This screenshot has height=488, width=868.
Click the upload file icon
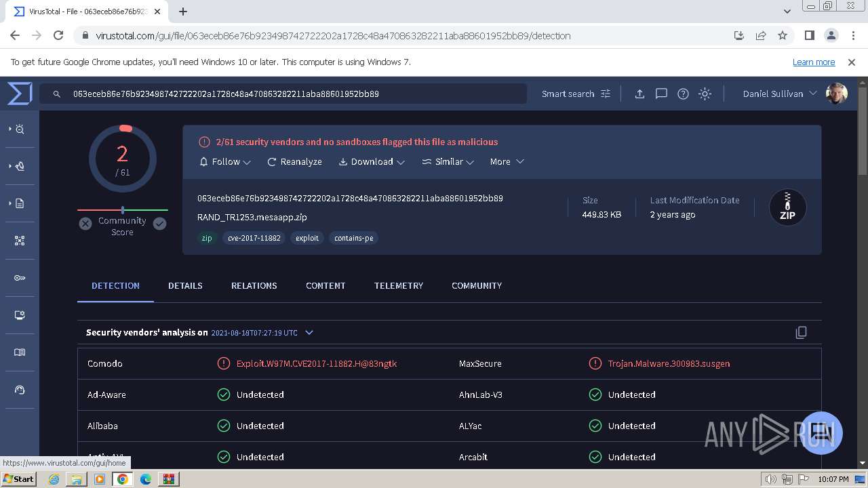tap(639, 94)
